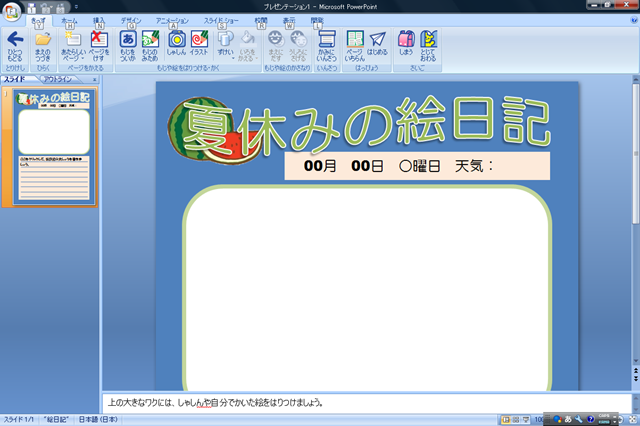Open the まえのつづき folder button
The image size is (640, 426).
[42, 46]
